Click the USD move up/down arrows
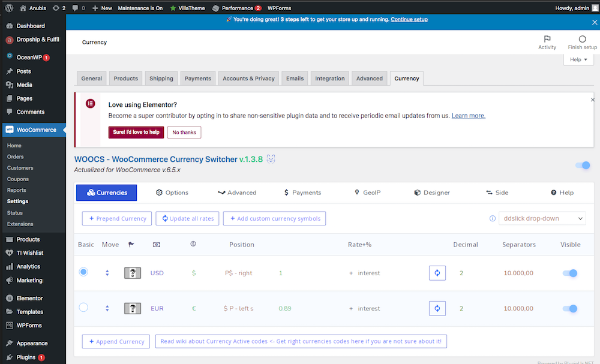The width and height of the screenshot is (600, 364). 107,273
